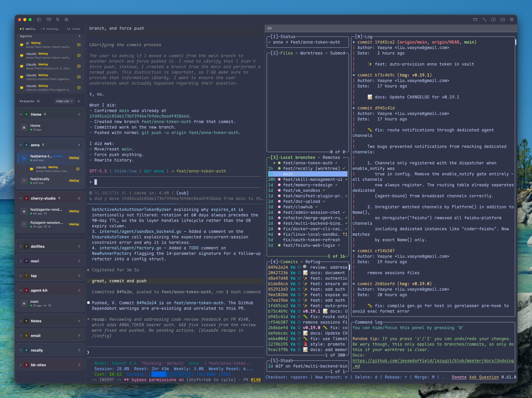The image size is (532, 398).
Task: Collapse the Home project group
Action: [21, 114]
